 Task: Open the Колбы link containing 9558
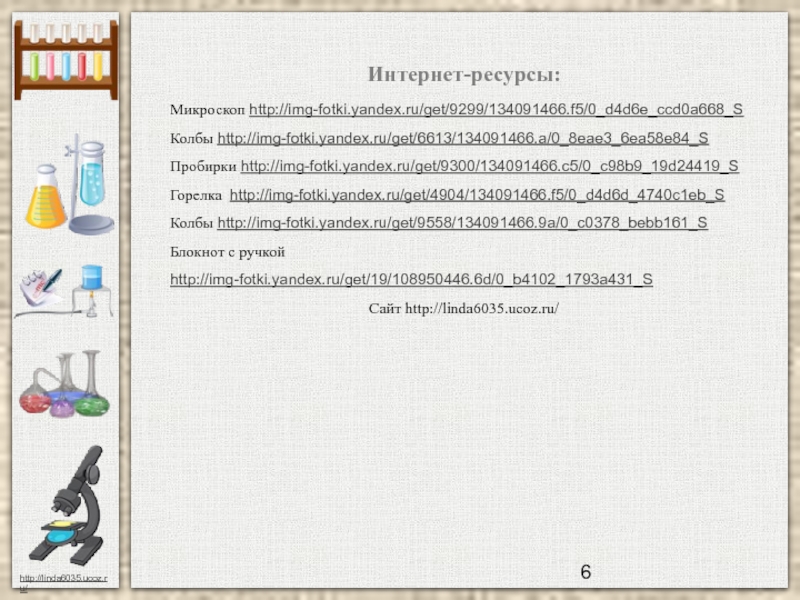(462, 223)
